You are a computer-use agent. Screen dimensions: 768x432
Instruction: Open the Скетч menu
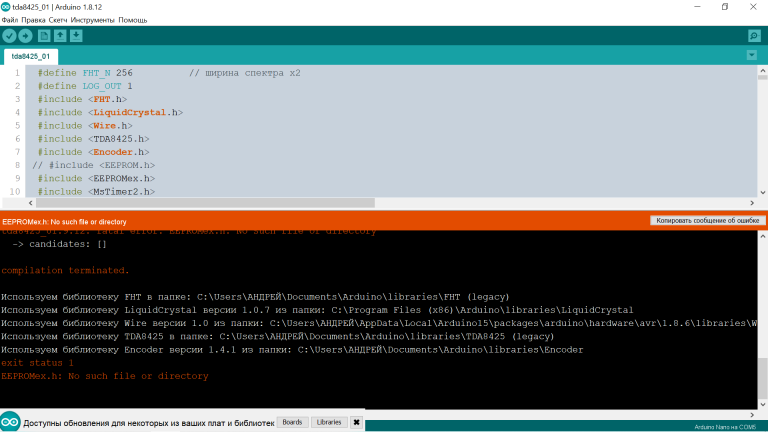(x=61, y=20)
